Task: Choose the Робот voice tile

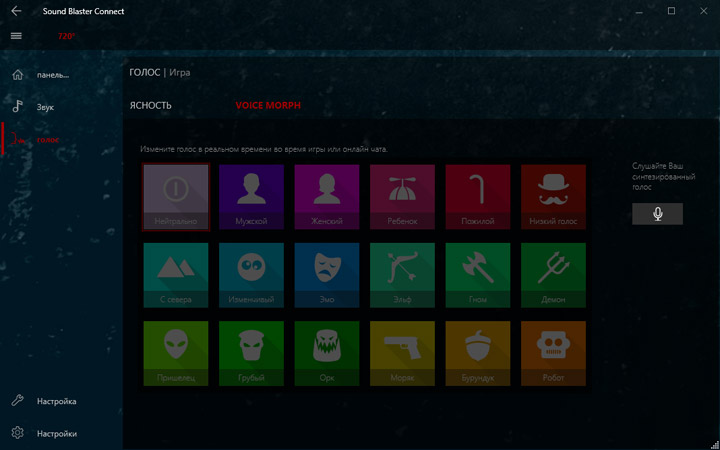Action: pyautogui.click(x=553, y=353)
